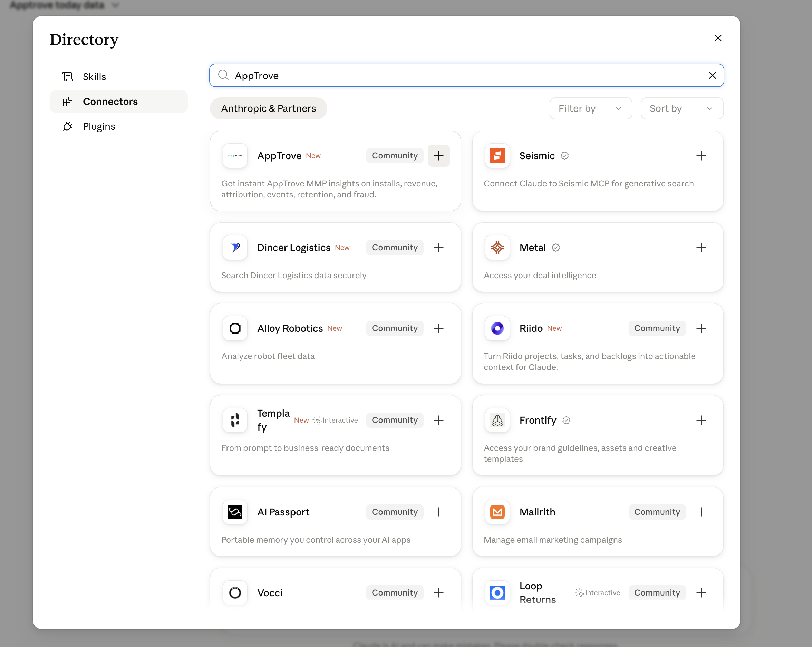Add the Vocci connector with plus icon

point(438,592)
